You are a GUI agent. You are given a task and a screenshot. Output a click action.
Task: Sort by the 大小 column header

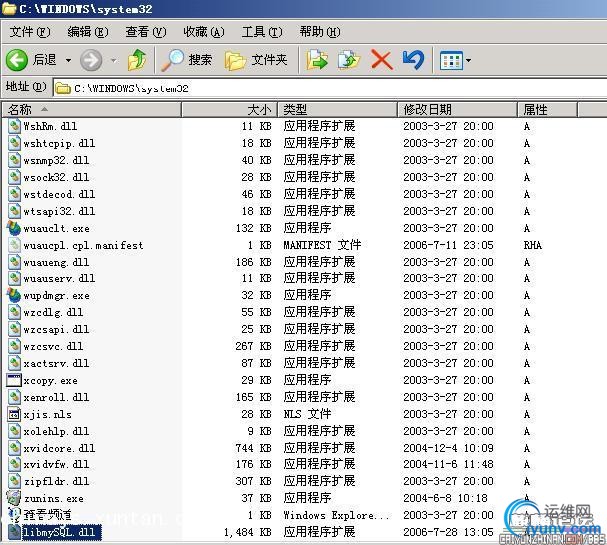tap(230, 110)
